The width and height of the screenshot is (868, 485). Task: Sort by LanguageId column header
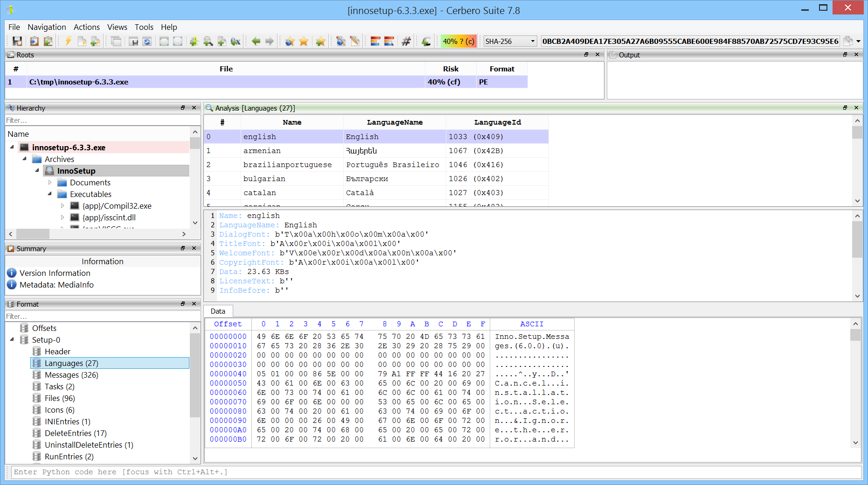[497, 122]
